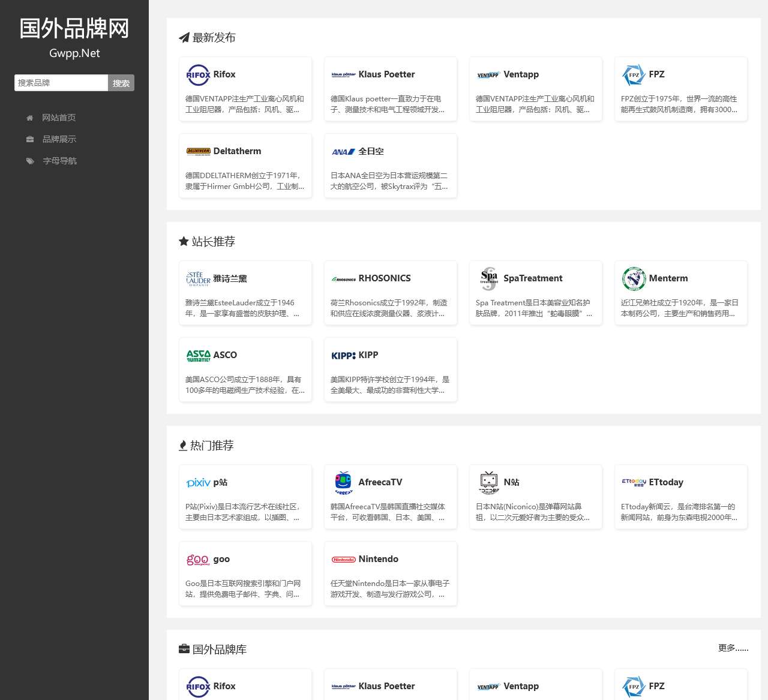Select 字母导航 in the sidebar
Viewport: 768px width, 700px height.
tap(59, 161)
